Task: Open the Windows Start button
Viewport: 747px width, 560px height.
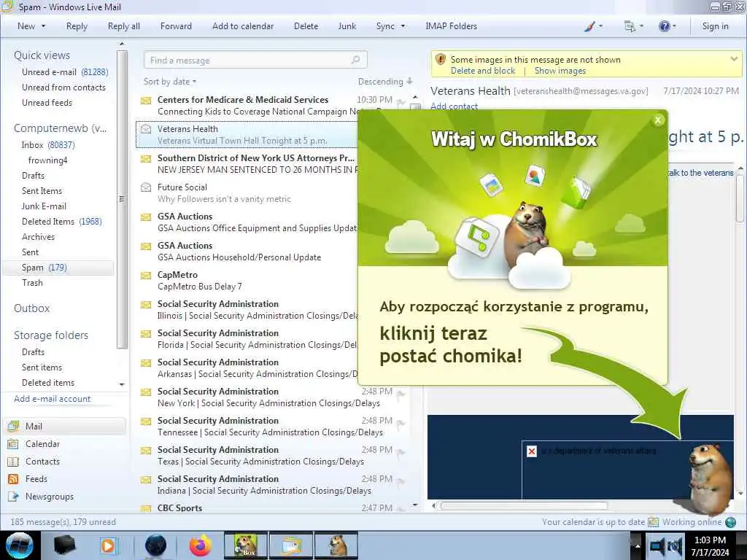Action: coord(20,545)
